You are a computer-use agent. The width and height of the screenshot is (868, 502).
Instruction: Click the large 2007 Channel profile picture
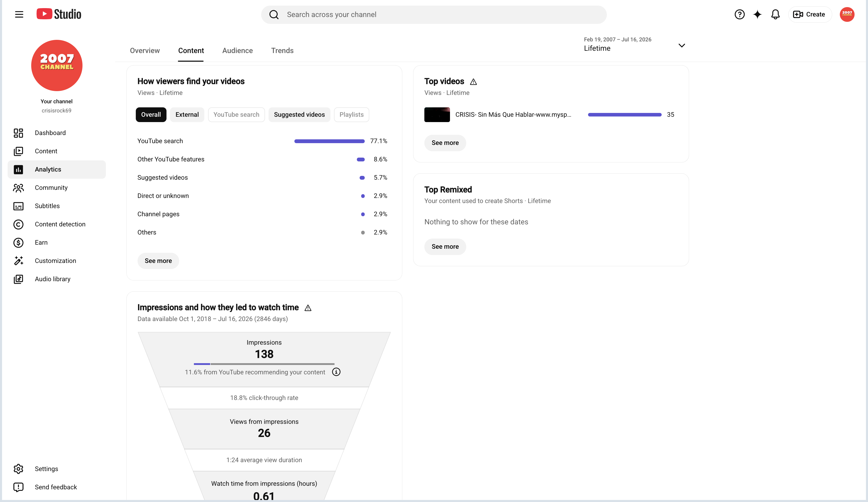[x=57, y=65]
